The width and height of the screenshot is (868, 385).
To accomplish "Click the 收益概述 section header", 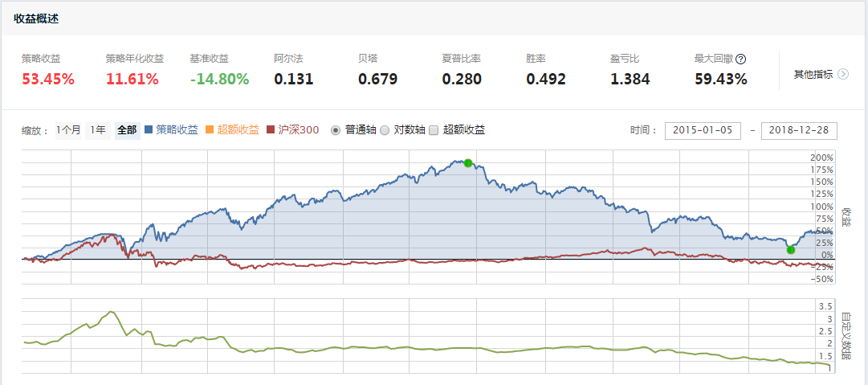I will coord(37,18).
